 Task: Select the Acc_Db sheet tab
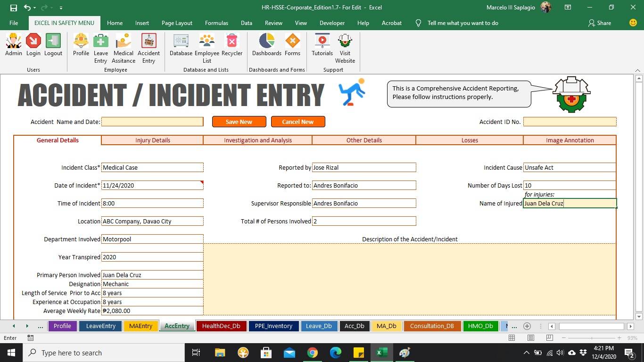pyautogui.click(x=354, y=326)
